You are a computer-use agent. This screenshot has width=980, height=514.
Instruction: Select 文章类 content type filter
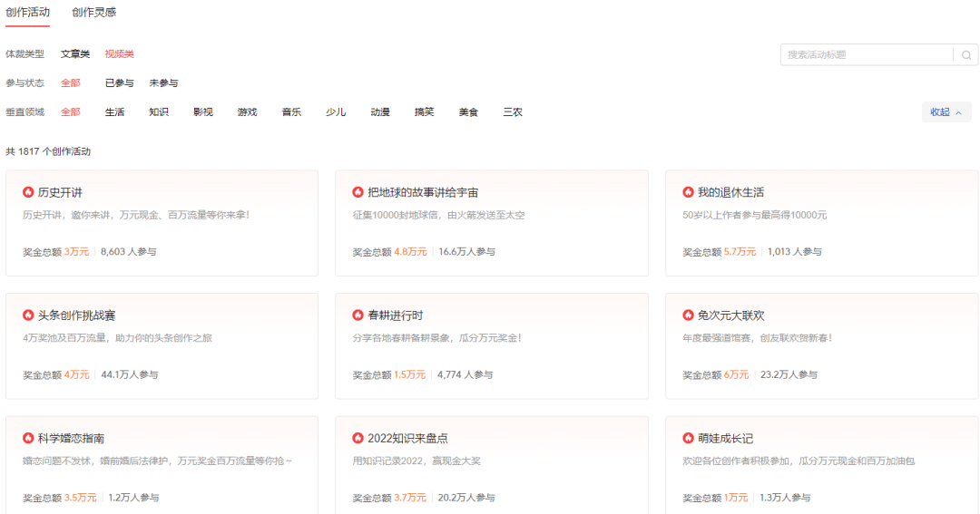point(75,54)
